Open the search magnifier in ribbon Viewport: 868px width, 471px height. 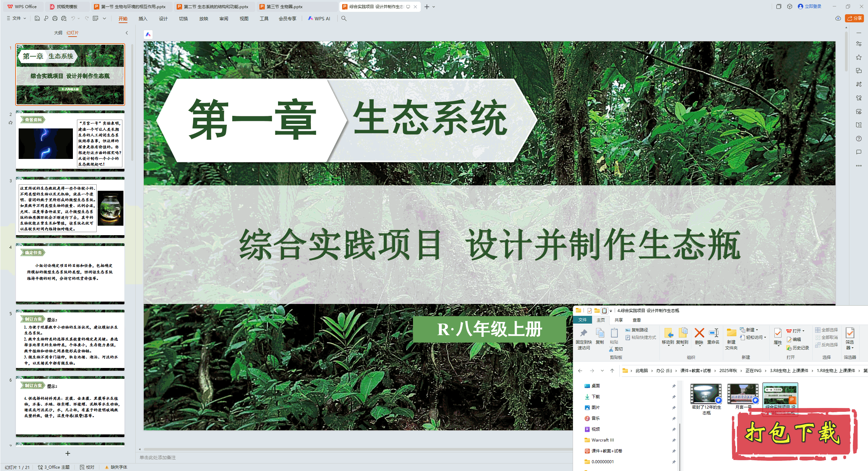click(344, 18)
